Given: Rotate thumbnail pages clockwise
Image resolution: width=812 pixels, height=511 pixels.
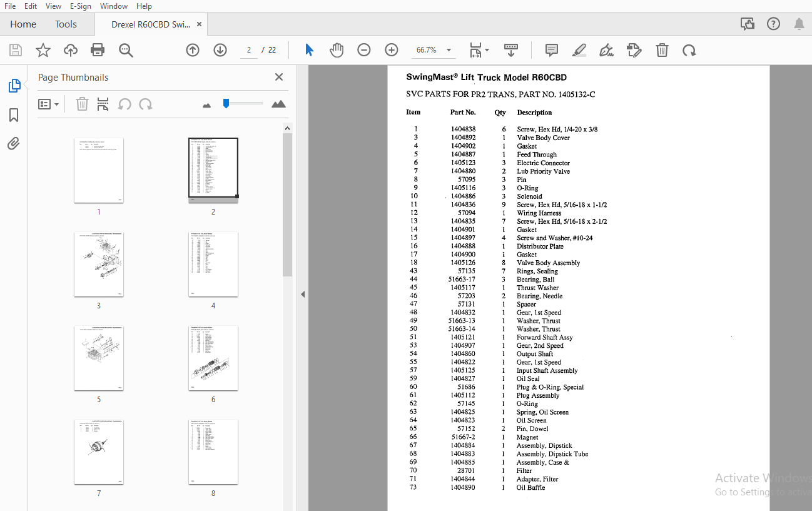Looking at the screenshot, I should click(146, 104).
